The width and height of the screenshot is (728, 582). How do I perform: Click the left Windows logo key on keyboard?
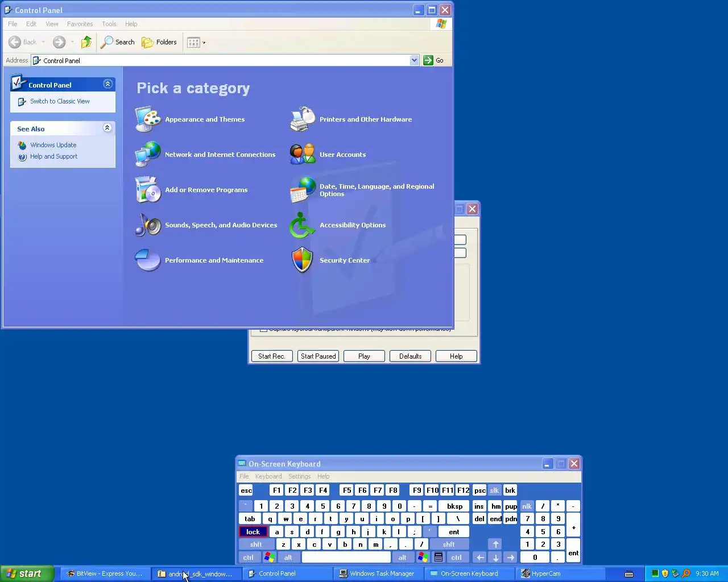pos(269,558)
